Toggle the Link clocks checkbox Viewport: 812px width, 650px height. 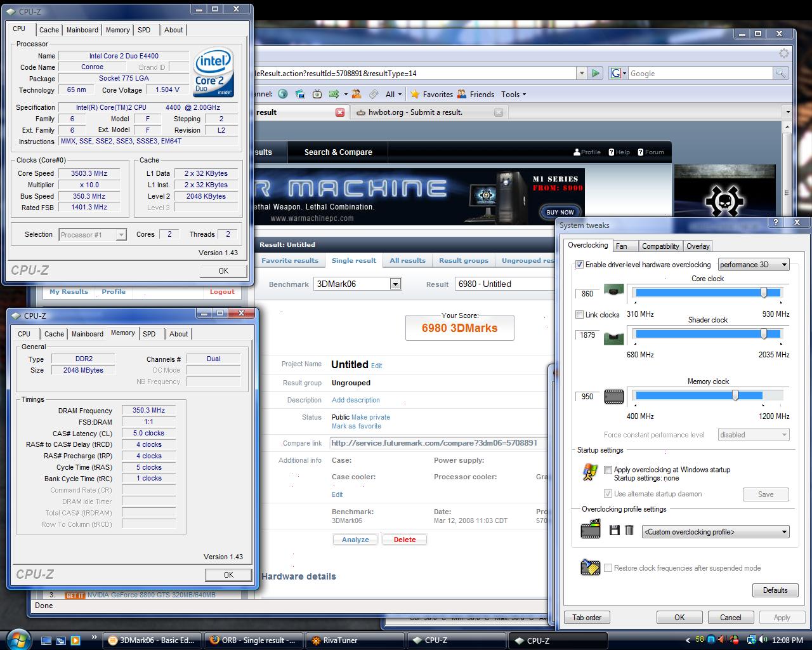point(579,315)
